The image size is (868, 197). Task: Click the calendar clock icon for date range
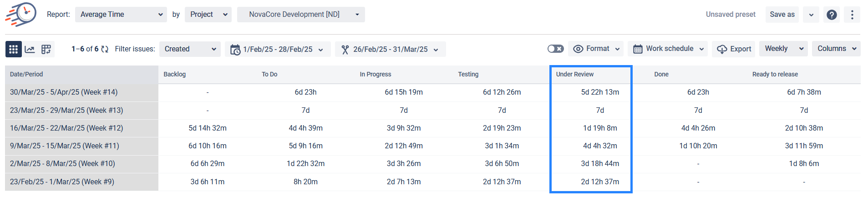pyautogui.click(x=235, y=50)
